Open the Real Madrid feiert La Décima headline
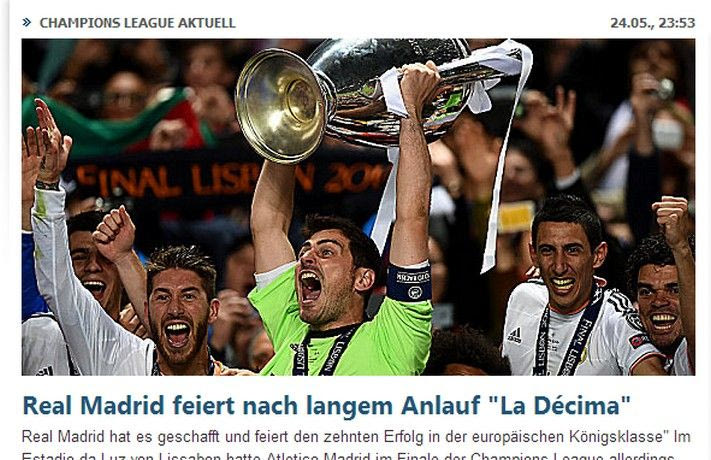Image resolution: width=711 pixels, height=460 pixels. [326, 406]
